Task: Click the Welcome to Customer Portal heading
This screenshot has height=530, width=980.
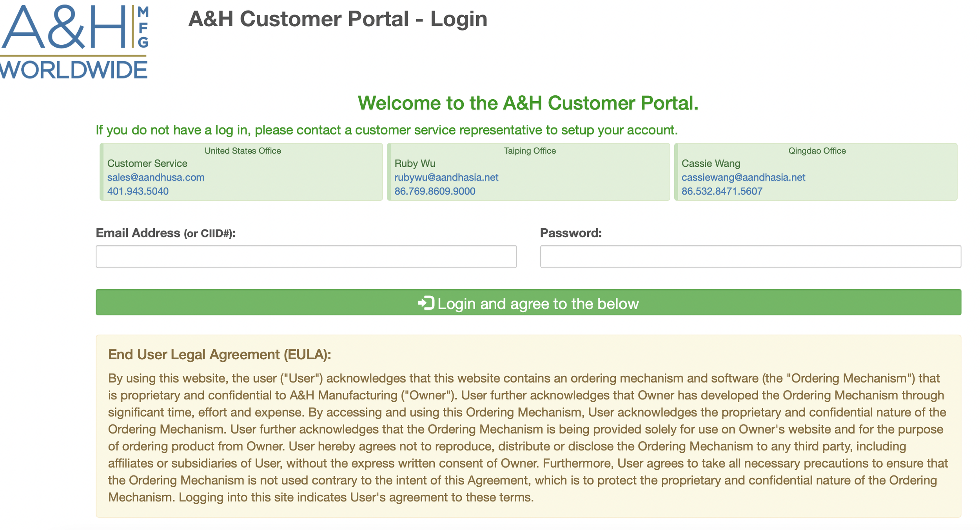Action: (x=529, y=103)
